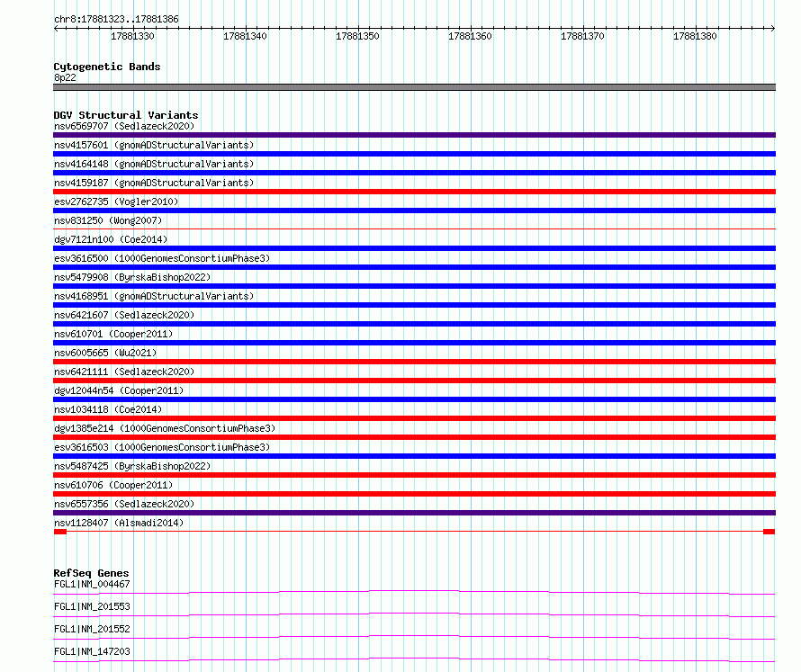
Task: Click the red bar under nsv6005665
Action: [414, 362]
